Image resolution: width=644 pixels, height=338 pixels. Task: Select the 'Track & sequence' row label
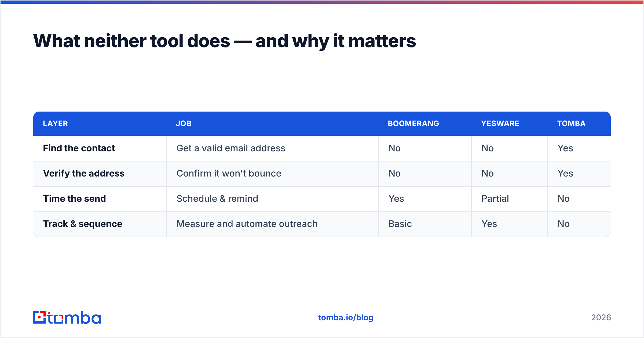(x=83, y=224)
